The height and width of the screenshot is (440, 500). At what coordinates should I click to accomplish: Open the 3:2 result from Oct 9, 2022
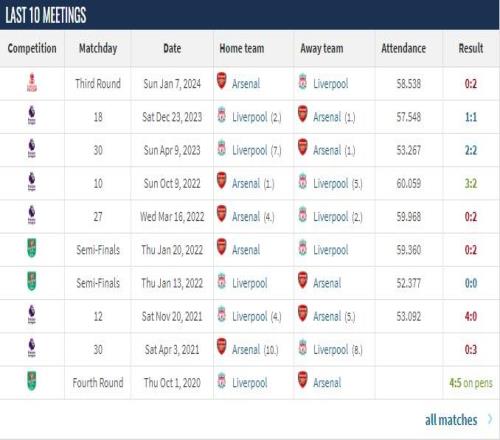tap(471, 183)
